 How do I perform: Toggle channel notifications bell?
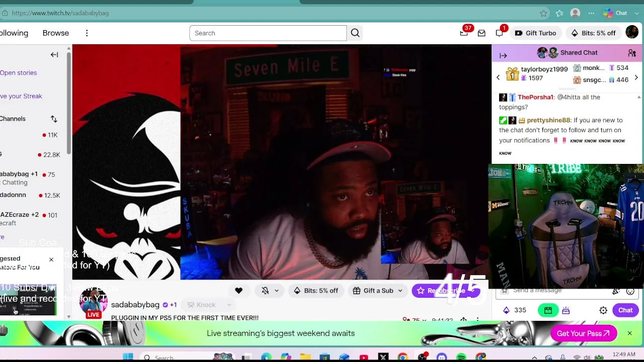265,291
